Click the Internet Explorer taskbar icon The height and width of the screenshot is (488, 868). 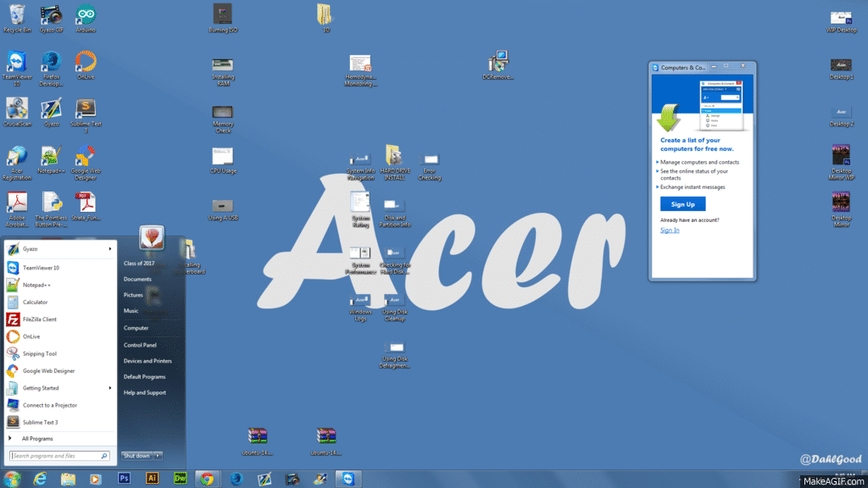coord(40,479)
